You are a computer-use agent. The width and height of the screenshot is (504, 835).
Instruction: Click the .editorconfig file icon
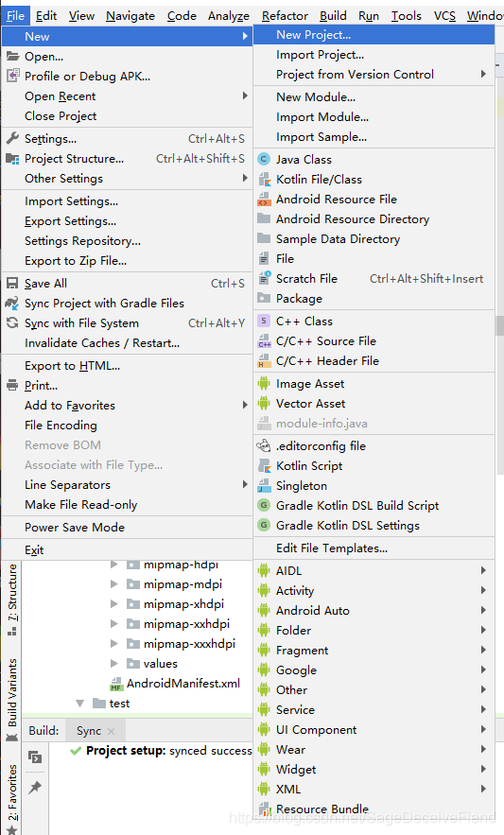point(264,445)
